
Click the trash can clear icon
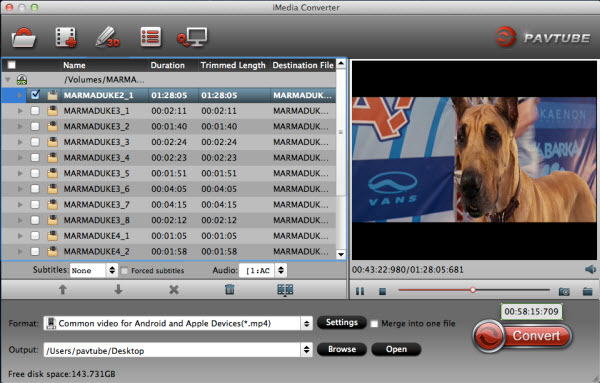[230, 289]
